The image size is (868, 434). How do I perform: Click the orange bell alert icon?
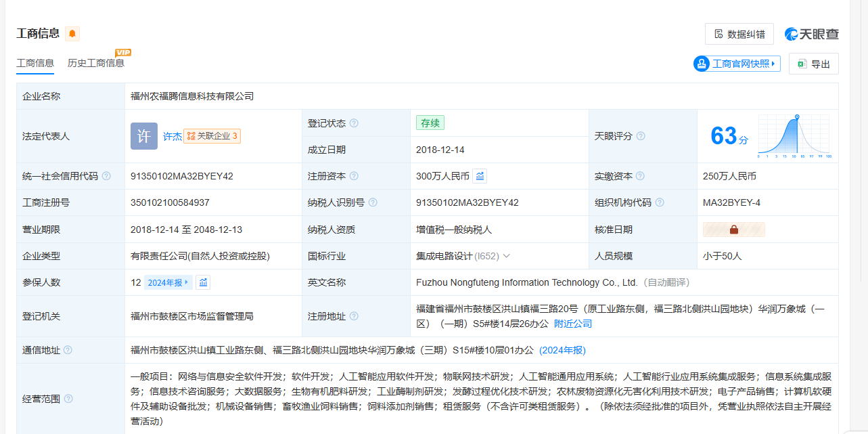click(72, 33)
